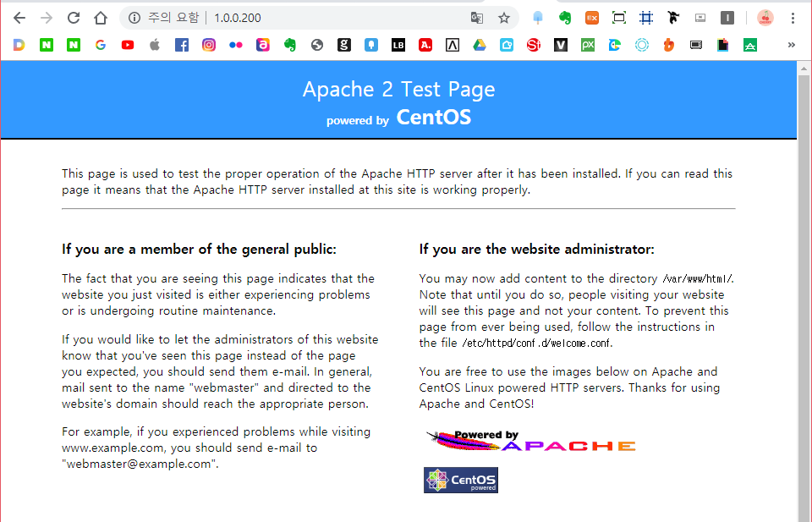Click the CentOS header logo text

coord(433,117)
